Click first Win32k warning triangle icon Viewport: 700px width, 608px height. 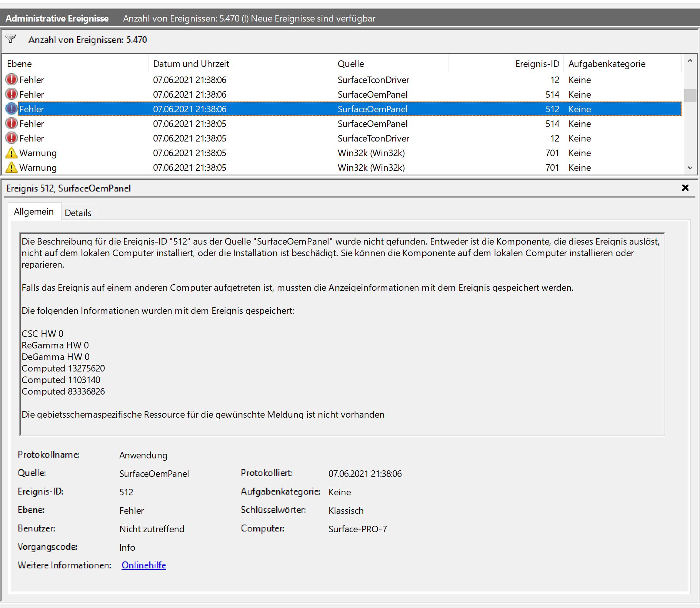tap(12, 153)
